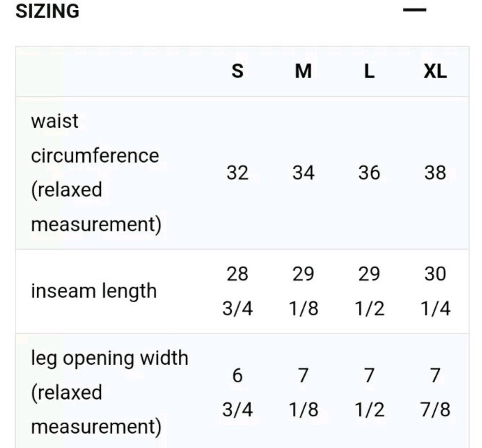The width and height of the screenshot is (482, 448).
Task: Collapse the SIZING section with minus icon
Action: 415,10
